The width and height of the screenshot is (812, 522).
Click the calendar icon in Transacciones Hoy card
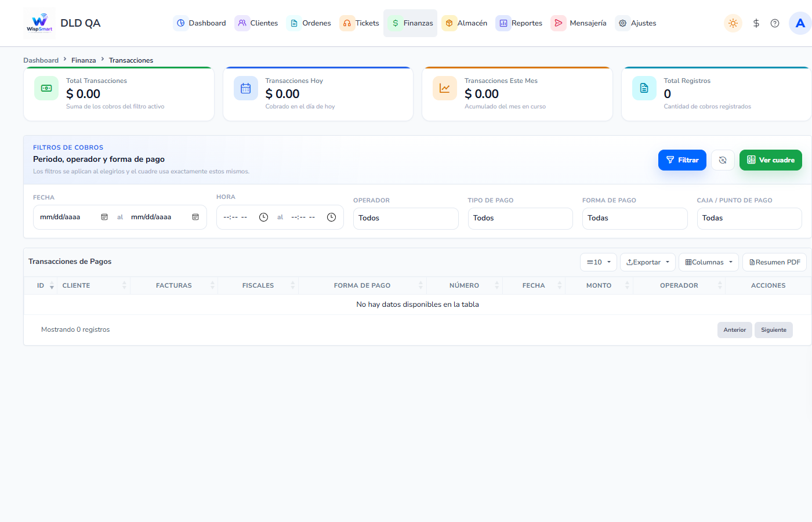click(246, 88)
